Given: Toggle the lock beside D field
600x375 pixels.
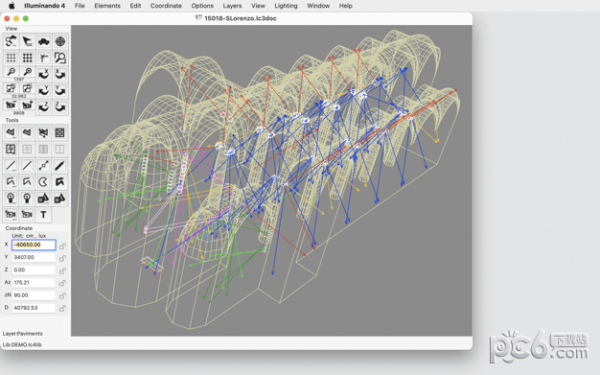Looking at the screenshot, I should [62, 308].
